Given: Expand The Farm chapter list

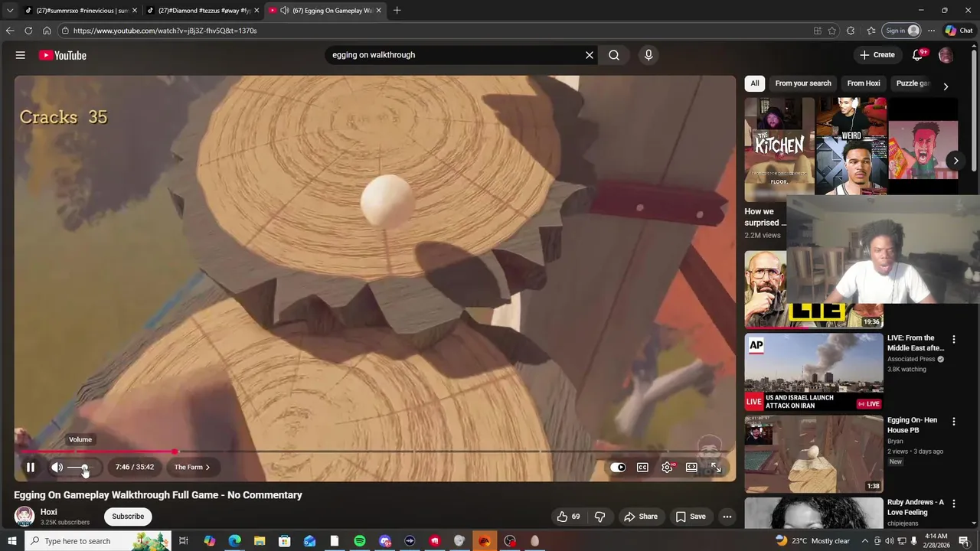Looking at the screenshot, I should coord(191,467).
